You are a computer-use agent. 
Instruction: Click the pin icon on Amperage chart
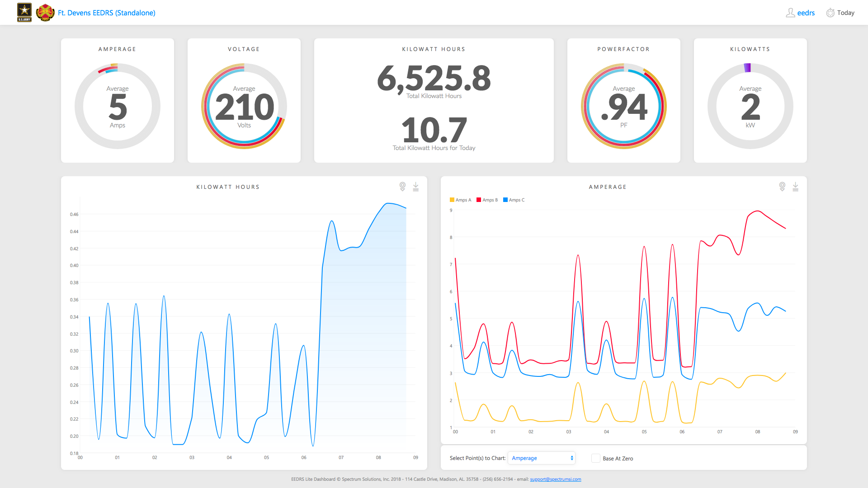(x=782, y=187)
